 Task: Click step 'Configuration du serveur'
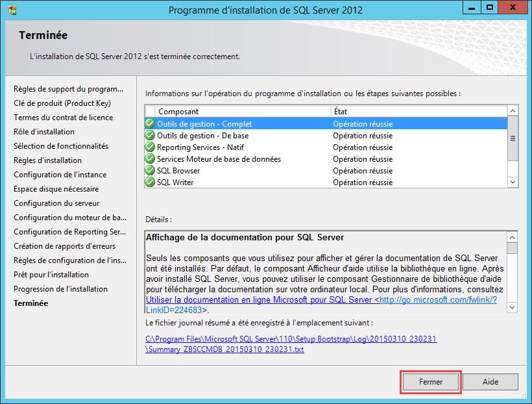(x=56, y=203)
